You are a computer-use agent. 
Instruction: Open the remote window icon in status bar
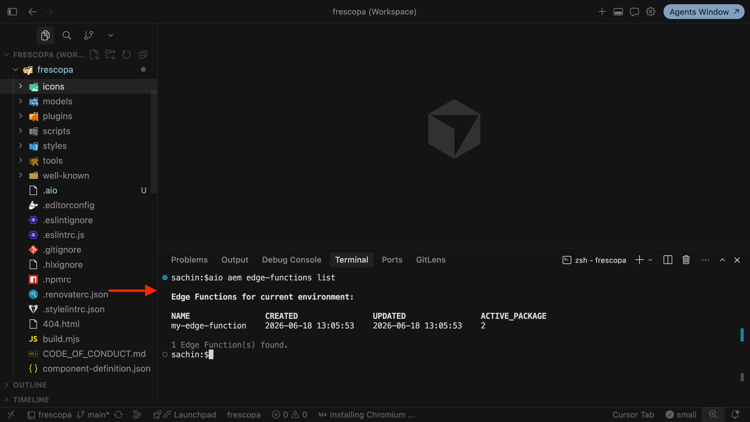[x=11, y=414]
